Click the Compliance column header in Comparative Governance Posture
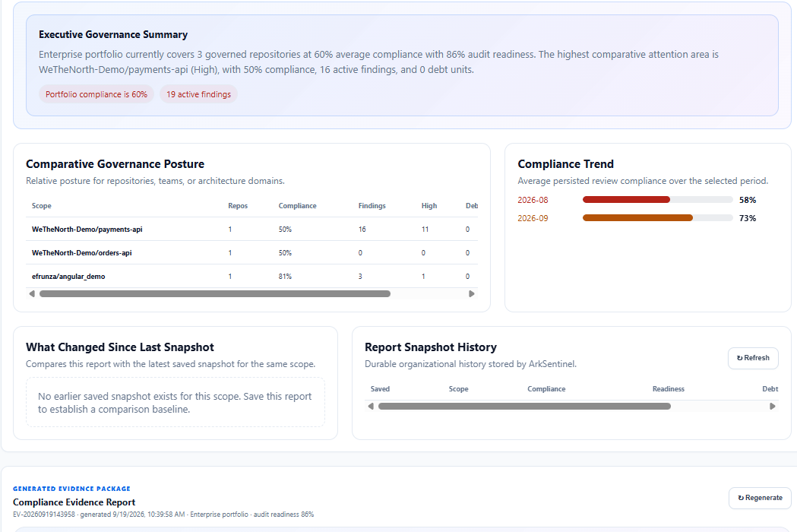Image resolution: width=797 pixels, height=532 pixels. click(x=297, y=206)
